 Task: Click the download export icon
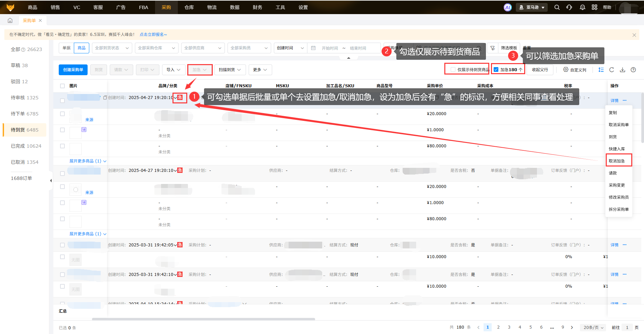[623, 70]
